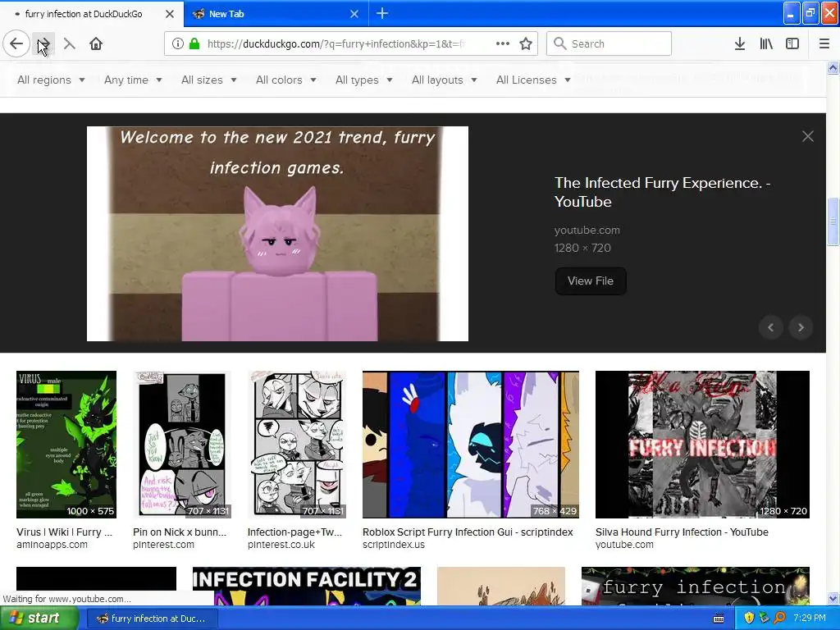Open the 'Infection-page+Tw...' comic thumbnail
The height and width of the screenshot is (630, 840).
[297, 444]
